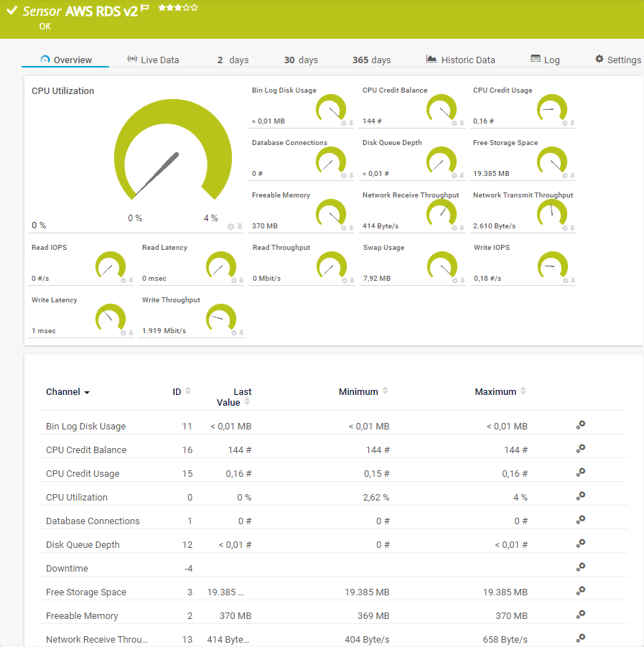Click gear icon on CPU Utilization gauge
644x647 pixels.
point(231,227)
